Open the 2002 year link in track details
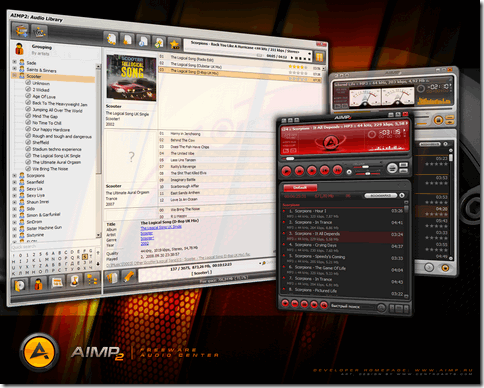 coord(144,244)
